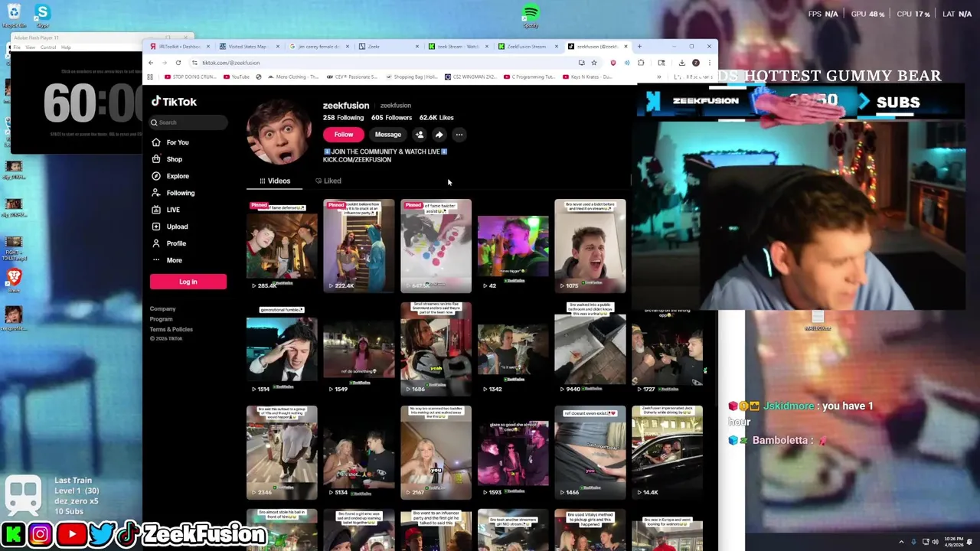Click the add-friend icon beside Message

click(x=420, y=135)
